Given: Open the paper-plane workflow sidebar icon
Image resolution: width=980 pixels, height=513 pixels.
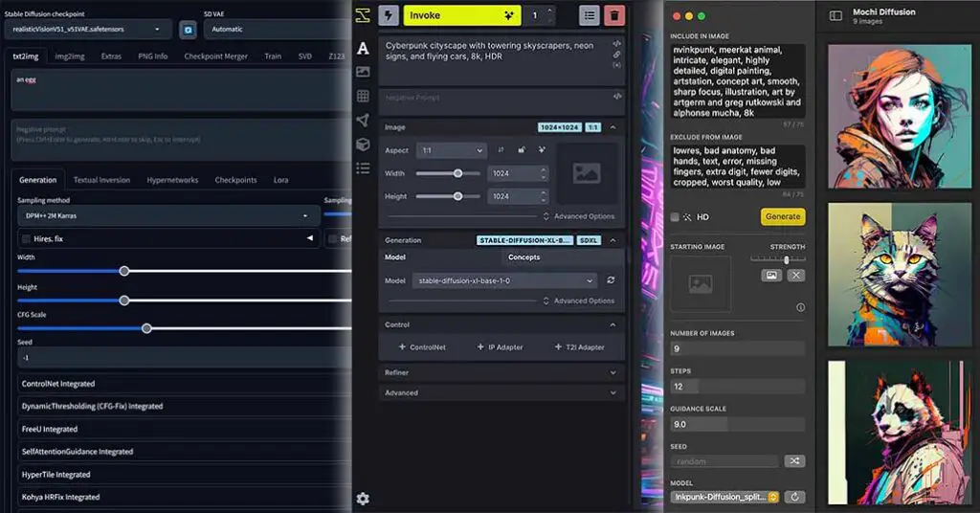Looking at the screenshot, I should click(x=363, y=120).
